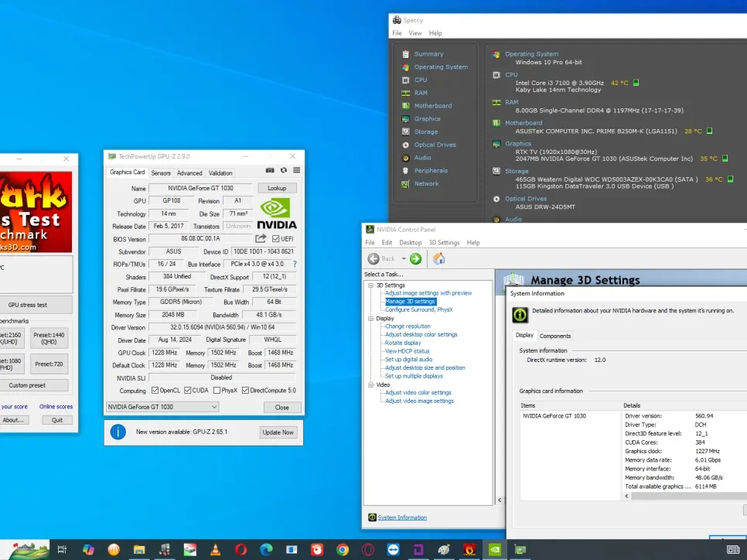Image resolution: width=747 pixels, height=560 pixels.
Task: Start the GPU stress test
Action: click(x=36, y=305)
